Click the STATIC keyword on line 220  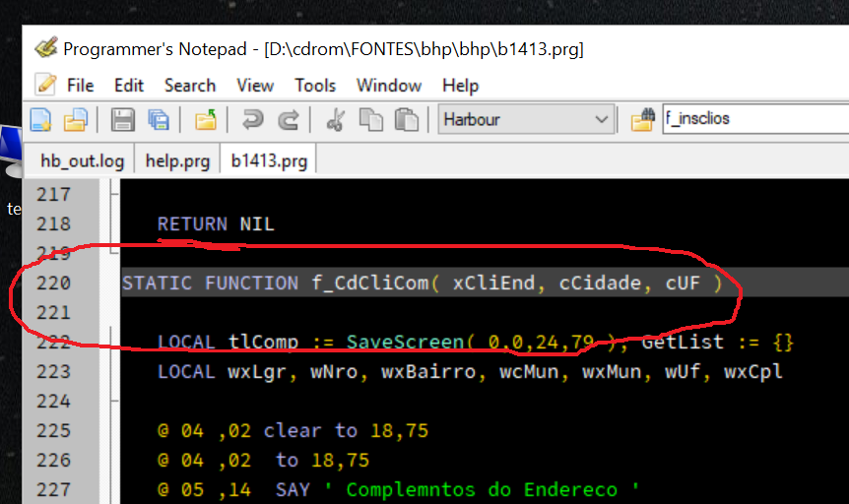click(157, 283)
